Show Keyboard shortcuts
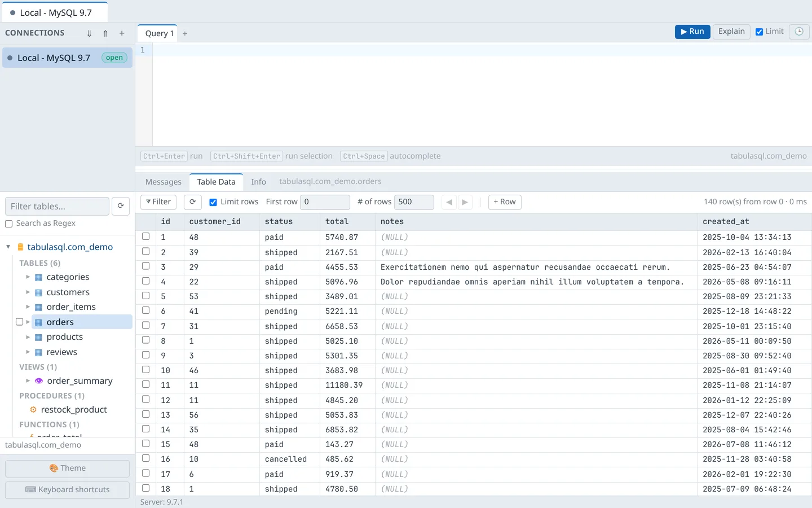 point(67,490)
